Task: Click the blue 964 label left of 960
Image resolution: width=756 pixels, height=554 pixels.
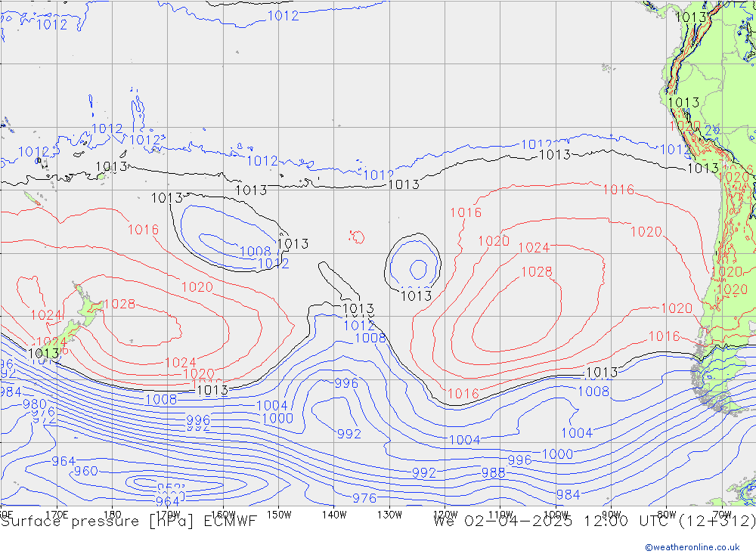Action: [x=64, y=462]
